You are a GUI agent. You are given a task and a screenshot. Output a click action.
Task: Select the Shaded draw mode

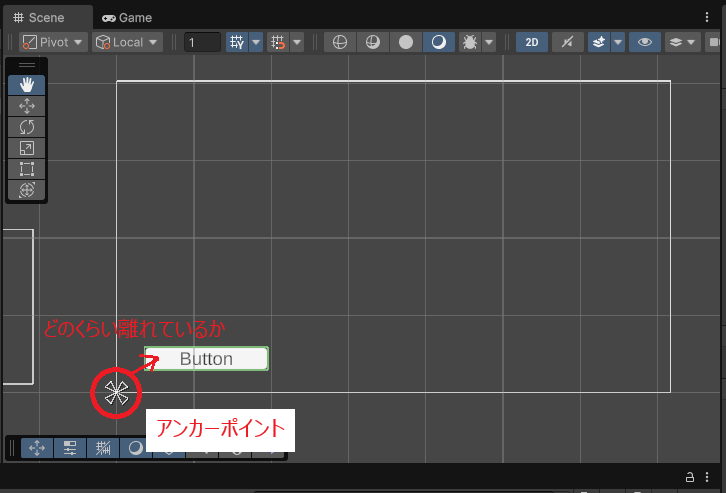click(x=439, y=42)
